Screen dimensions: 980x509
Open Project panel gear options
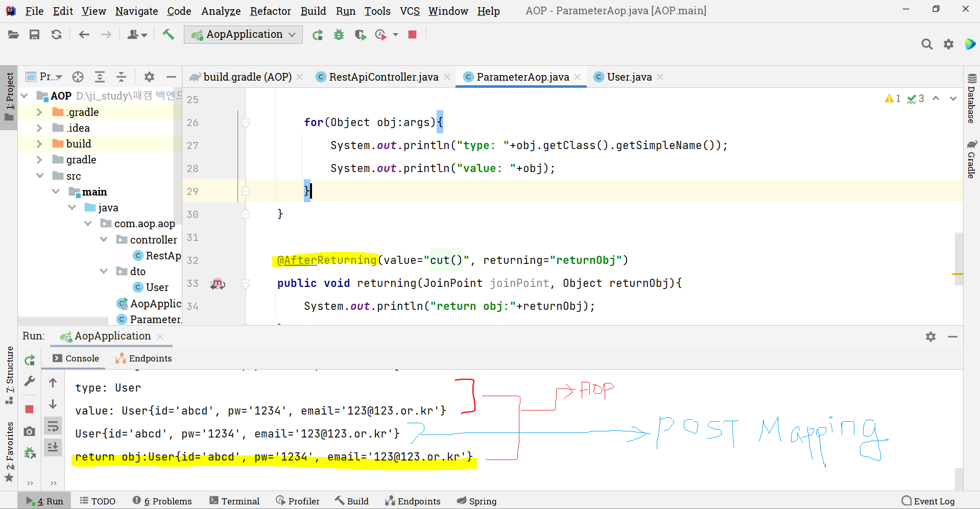coord(149,77)
